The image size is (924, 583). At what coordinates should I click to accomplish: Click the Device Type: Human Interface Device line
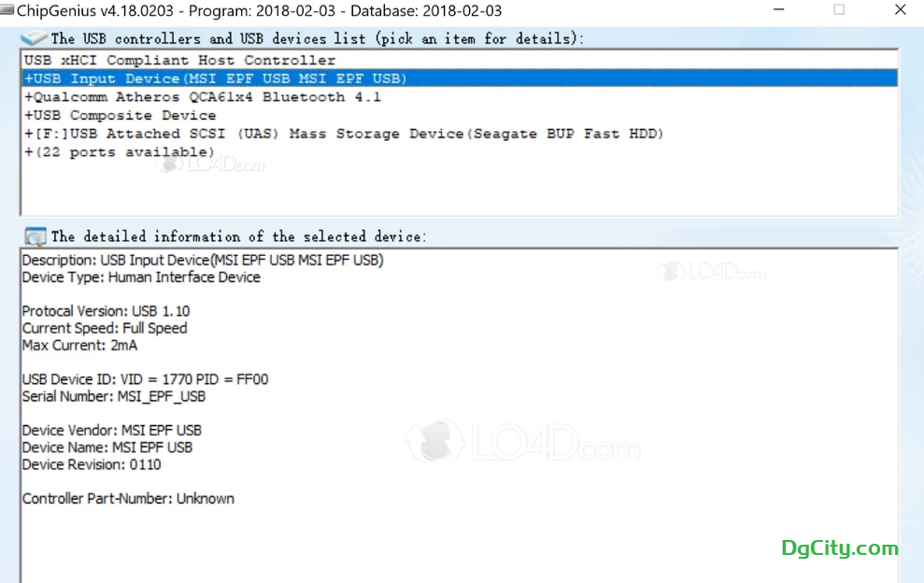pos(141,277)
